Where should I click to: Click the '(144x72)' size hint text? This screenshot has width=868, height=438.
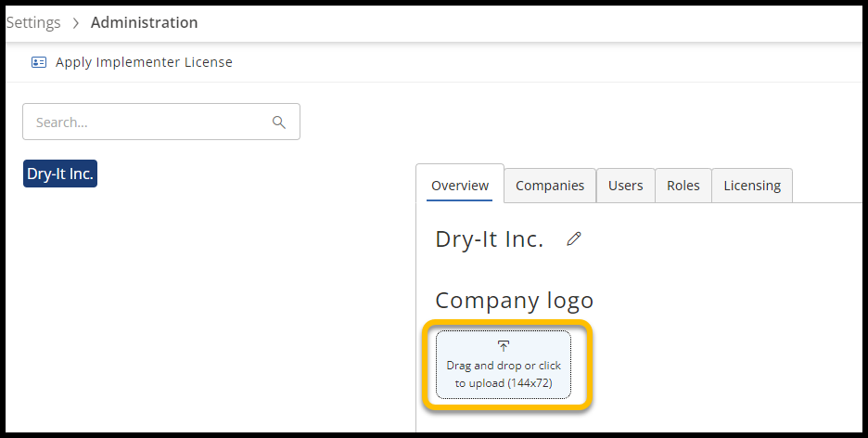click(x=534, y=383)
